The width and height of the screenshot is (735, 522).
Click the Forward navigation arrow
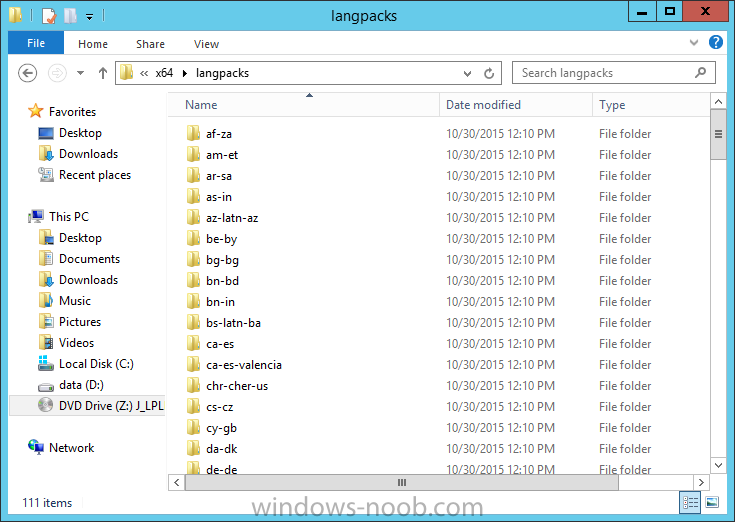57,73
